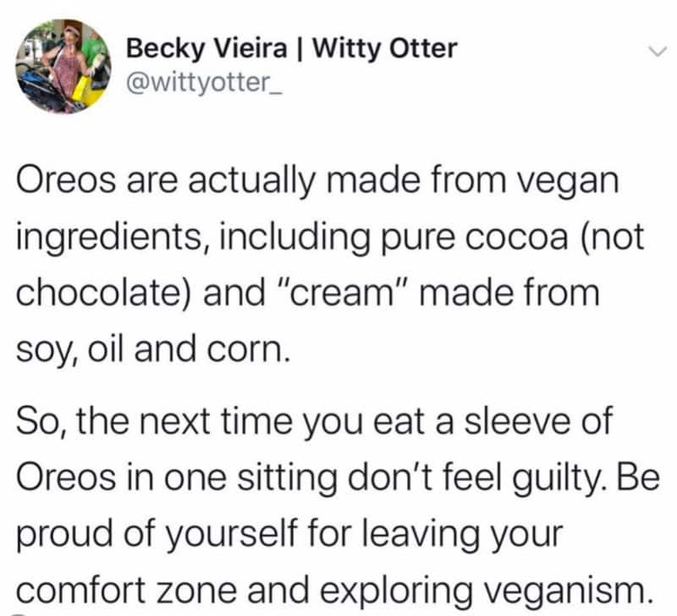The height and width of the screenshot is (616, 677).
Task: Click the Witty Otter name text
Action: [x=385, y=48]
